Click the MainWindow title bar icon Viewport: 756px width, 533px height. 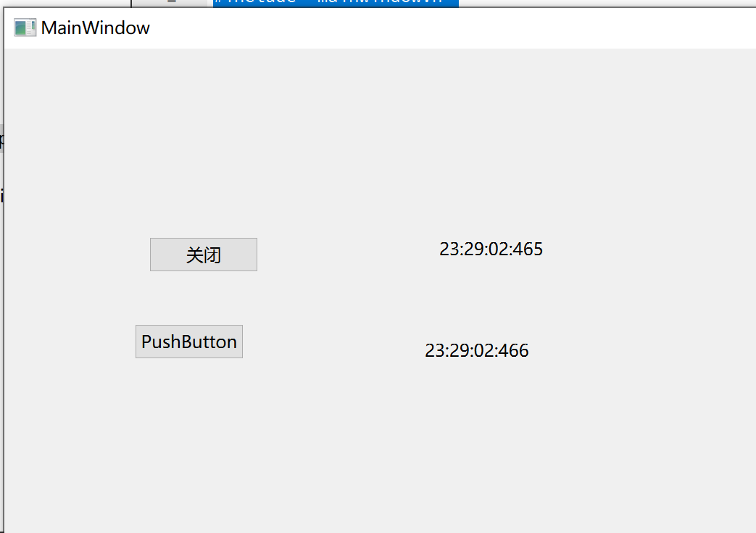pyautogui.click(x=25, y=28)
